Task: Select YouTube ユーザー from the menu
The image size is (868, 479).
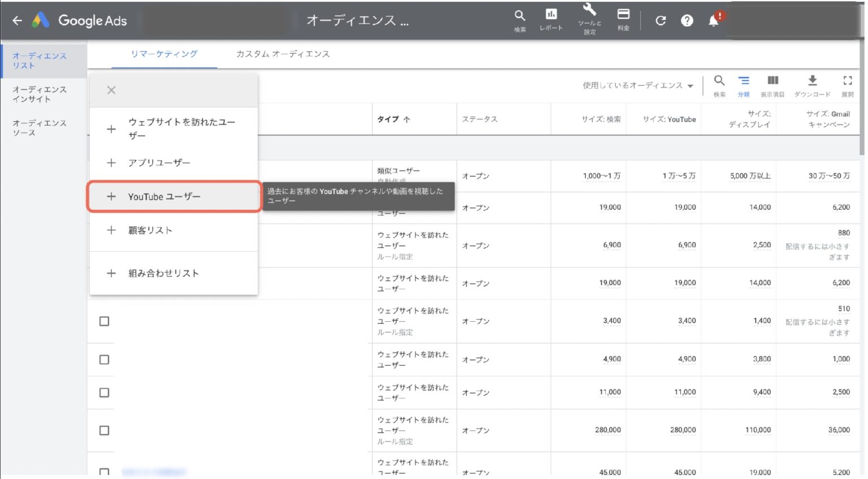Action: 164,197
